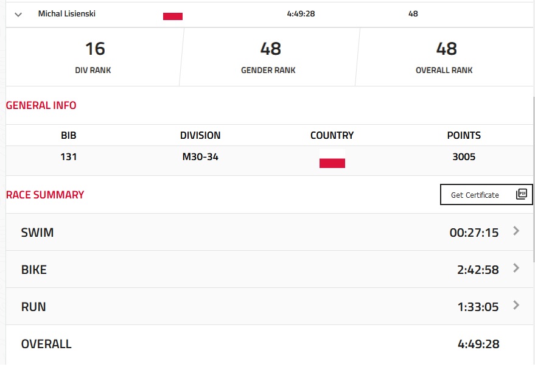The width and height of the screenshot is (535, 392).
Task: Select the RUN row 1:33:05
Action: click(270, 306)
